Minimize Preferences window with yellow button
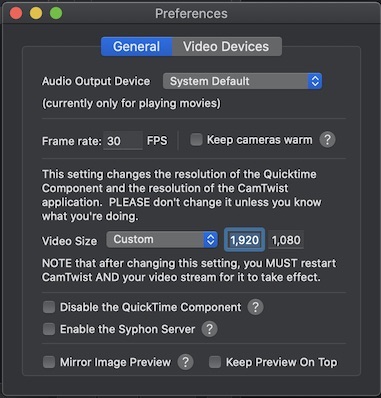The height and width of the screenshot is (398, 381). 36,13
